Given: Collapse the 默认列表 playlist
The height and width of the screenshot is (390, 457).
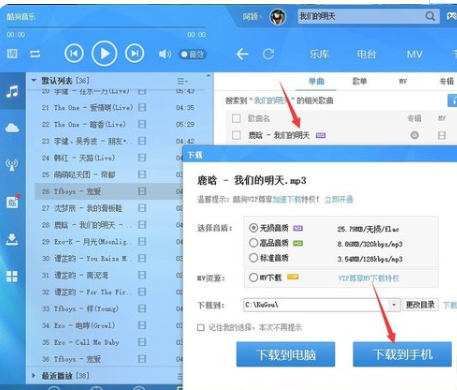Looking at the screenshot, I should click(x=34, y=80).
